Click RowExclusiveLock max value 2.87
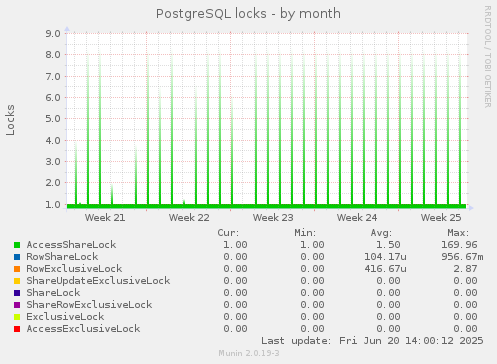This screenshot has height=364, width=497. point(465,269)
